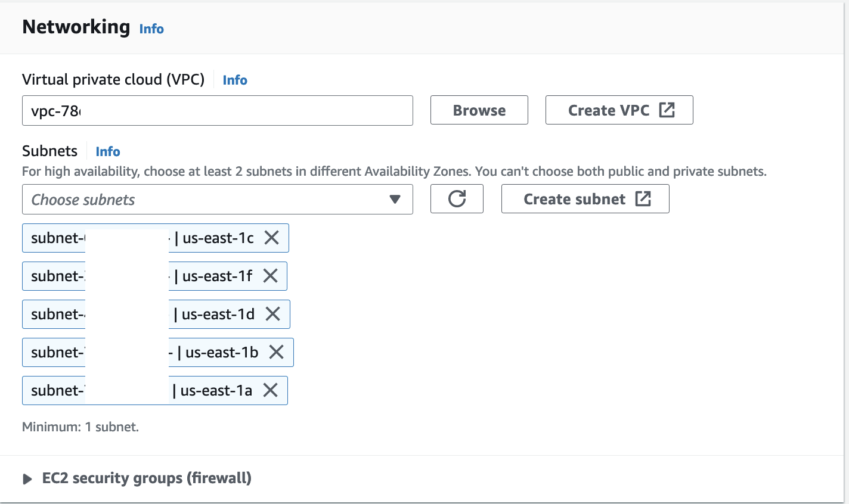Select the us-east-1d subnet label text

[218, 314]
